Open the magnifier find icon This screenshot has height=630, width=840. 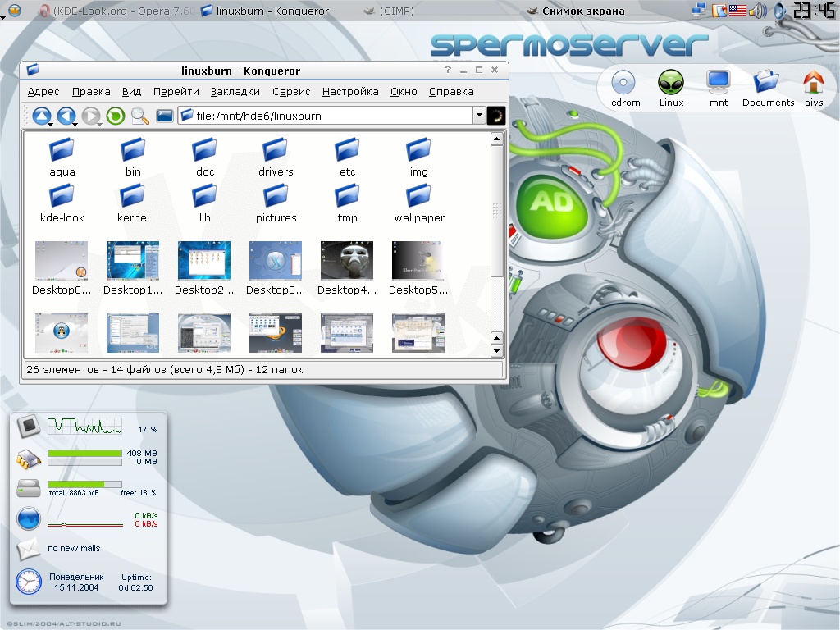coord(139,115)
